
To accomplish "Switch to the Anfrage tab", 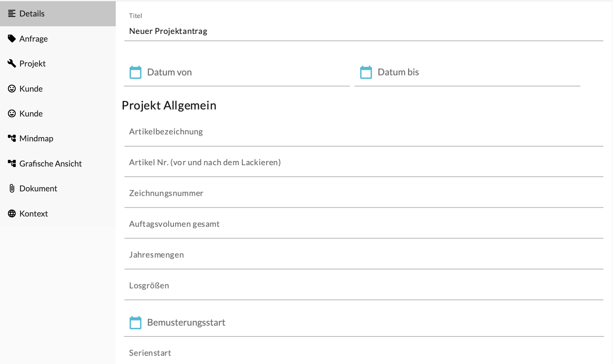I will (34, 39).
